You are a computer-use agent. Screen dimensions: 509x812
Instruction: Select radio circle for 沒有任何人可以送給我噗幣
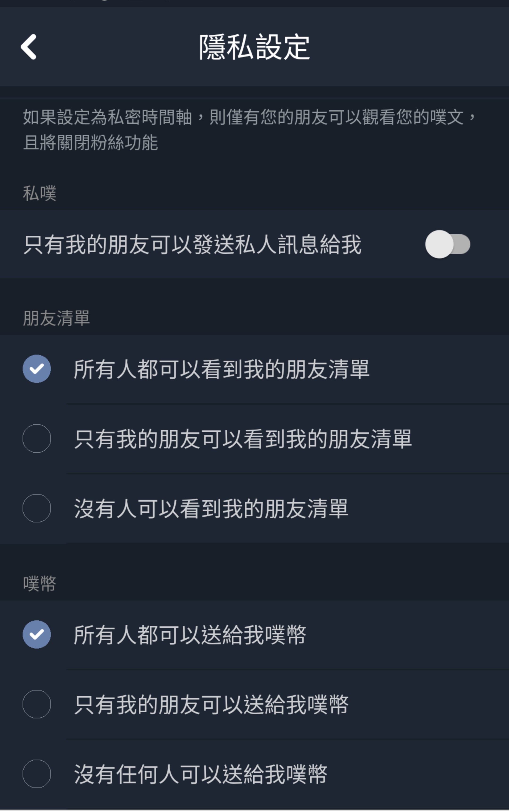click(37, 774)
